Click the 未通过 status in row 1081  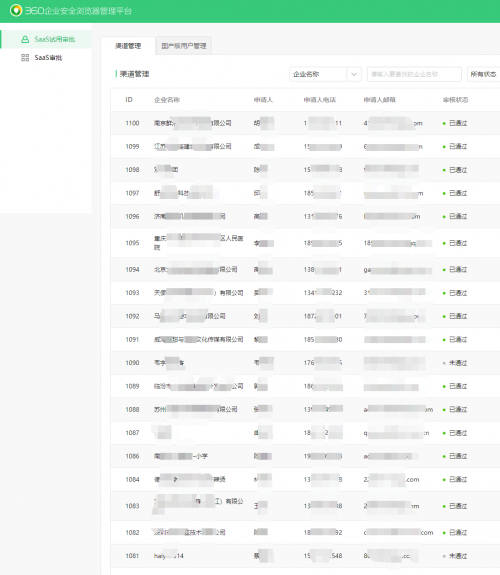tap(455, 556)
